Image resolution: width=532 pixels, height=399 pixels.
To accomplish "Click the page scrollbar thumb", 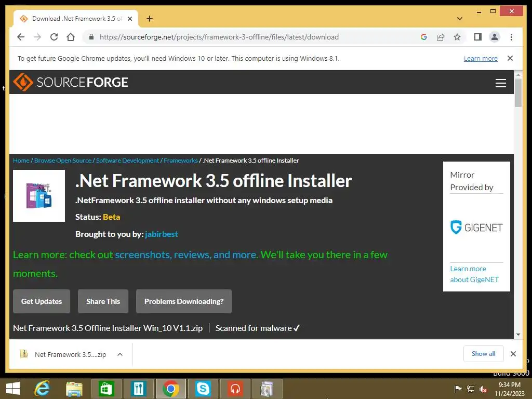I will [x=518, y=92].
